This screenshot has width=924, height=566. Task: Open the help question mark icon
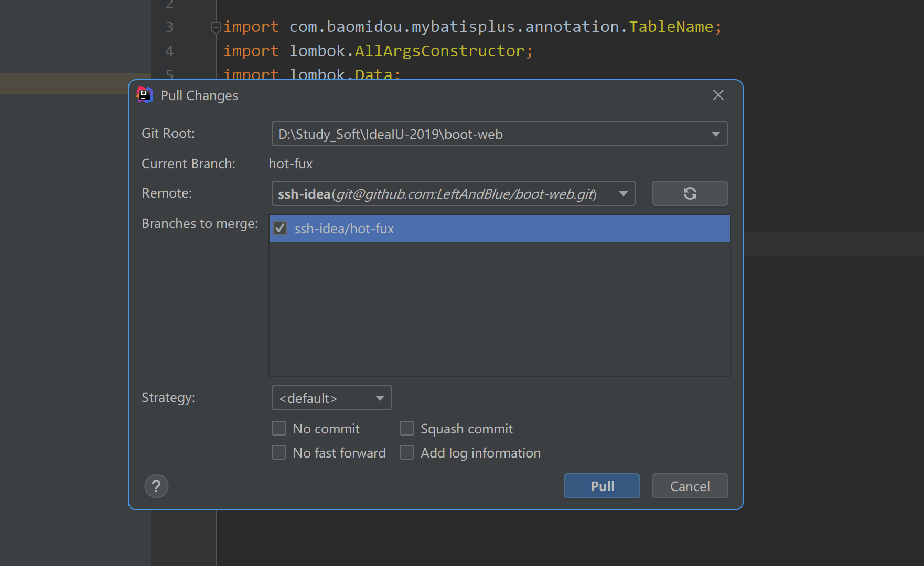156,486
